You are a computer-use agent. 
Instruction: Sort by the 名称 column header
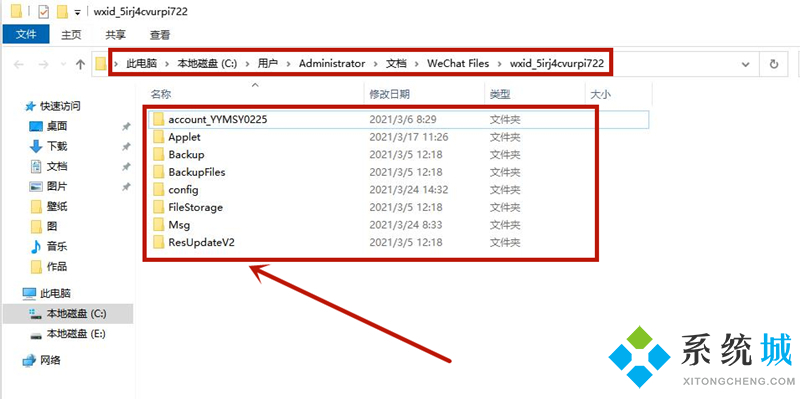[x=160, y=94]
